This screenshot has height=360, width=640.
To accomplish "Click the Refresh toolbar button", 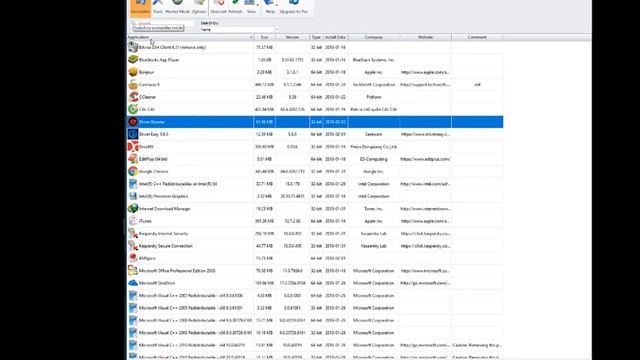I will (x=235, y=8).
